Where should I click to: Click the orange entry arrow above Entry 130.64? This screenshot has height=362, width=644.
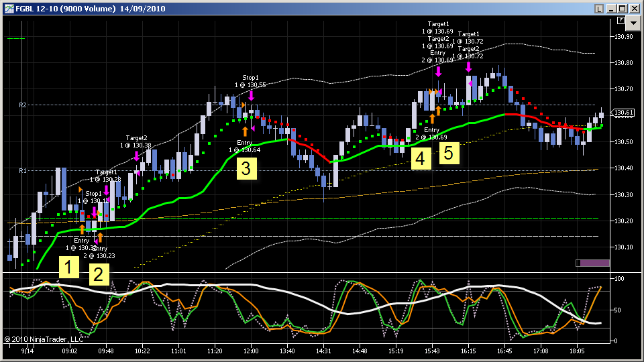click(x=246, y=131)
